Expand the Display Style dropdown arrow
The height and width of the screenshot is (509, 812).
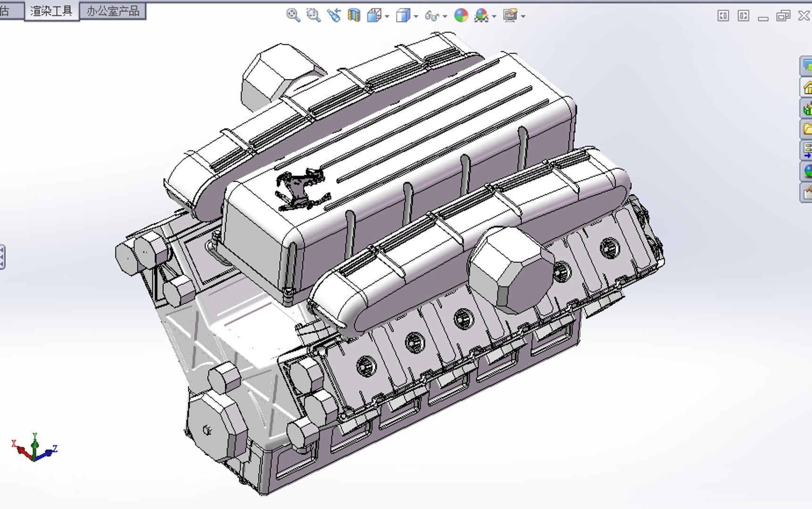click(x=416, y=16)
